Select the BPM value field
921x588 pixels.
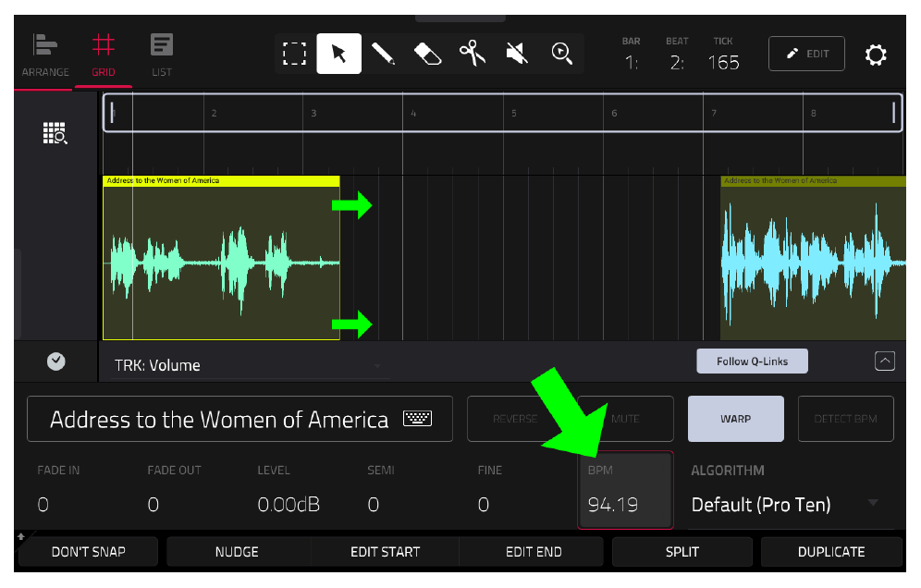[x=625, y=490]
